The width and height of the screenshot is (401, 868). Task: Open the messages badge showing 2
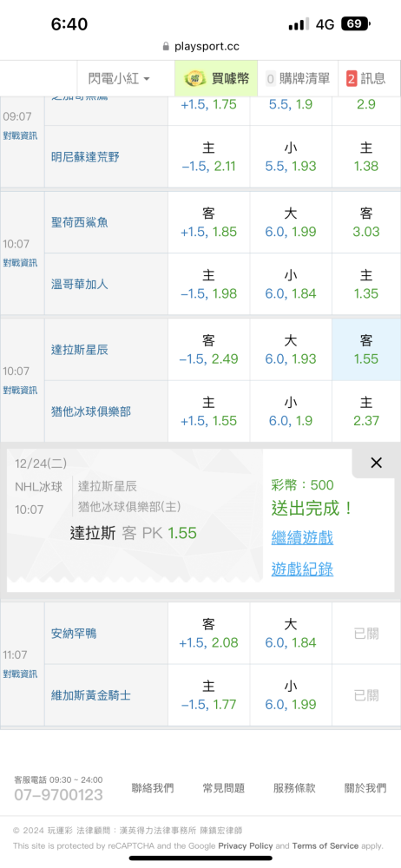tap(366, 79)
